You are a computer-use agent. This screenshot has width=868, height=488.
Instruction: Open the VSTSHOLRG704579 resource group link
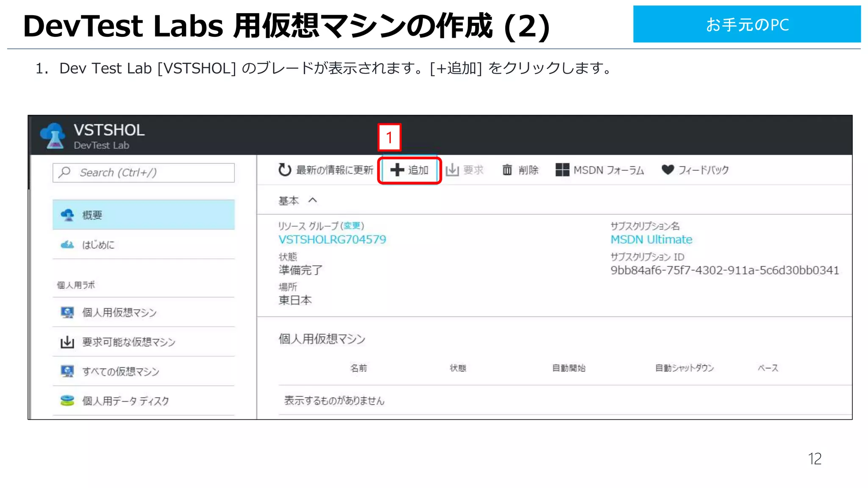(x=332, y=239)
